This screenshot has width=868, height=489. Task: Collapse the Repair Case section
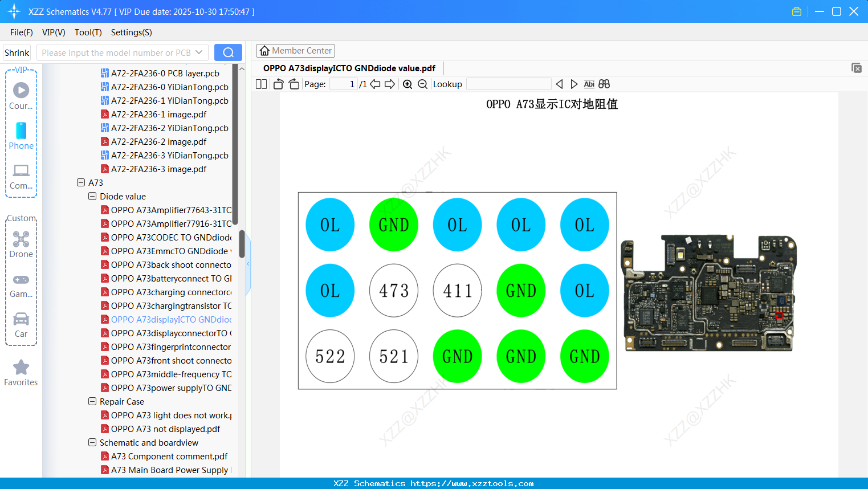click(92, 401)
